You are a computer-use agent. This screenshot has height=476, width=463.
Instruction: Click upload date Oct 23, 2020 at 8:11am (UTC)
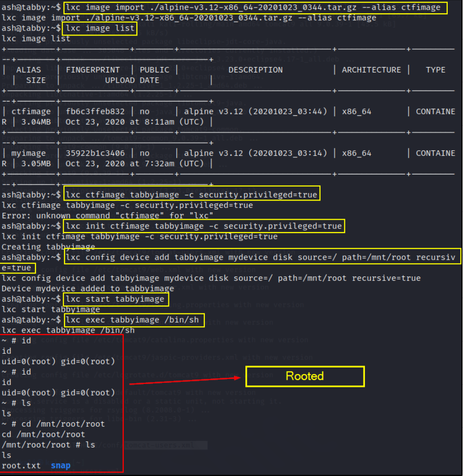click(134, 122)
